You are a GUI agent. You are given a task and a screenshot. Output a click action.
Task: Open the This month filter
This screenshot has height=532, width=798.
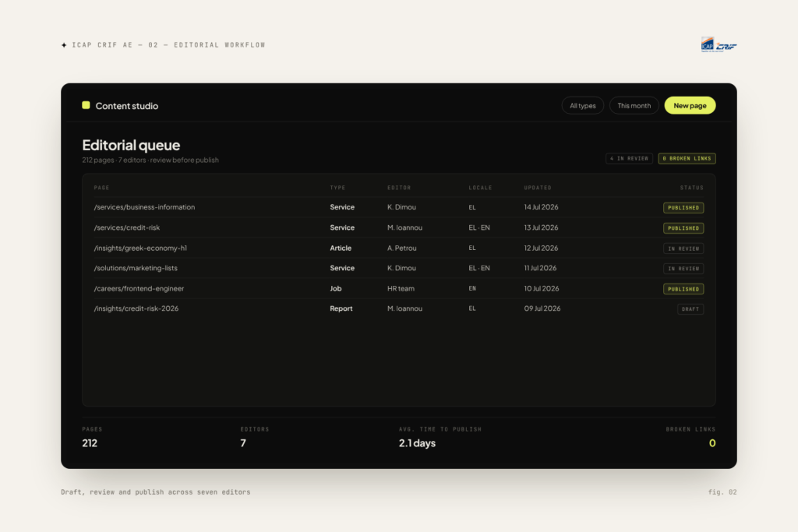[634, 106]
